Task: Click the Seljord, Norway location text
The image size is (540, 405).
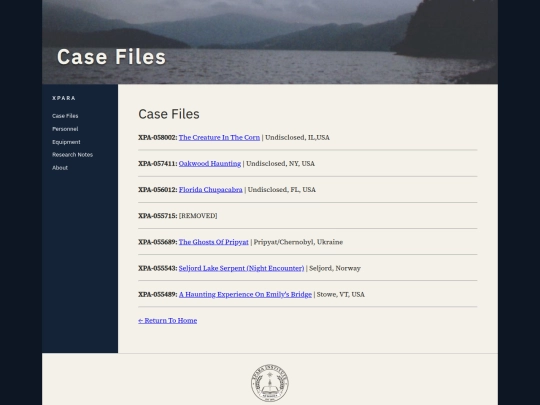Action: 335,268
